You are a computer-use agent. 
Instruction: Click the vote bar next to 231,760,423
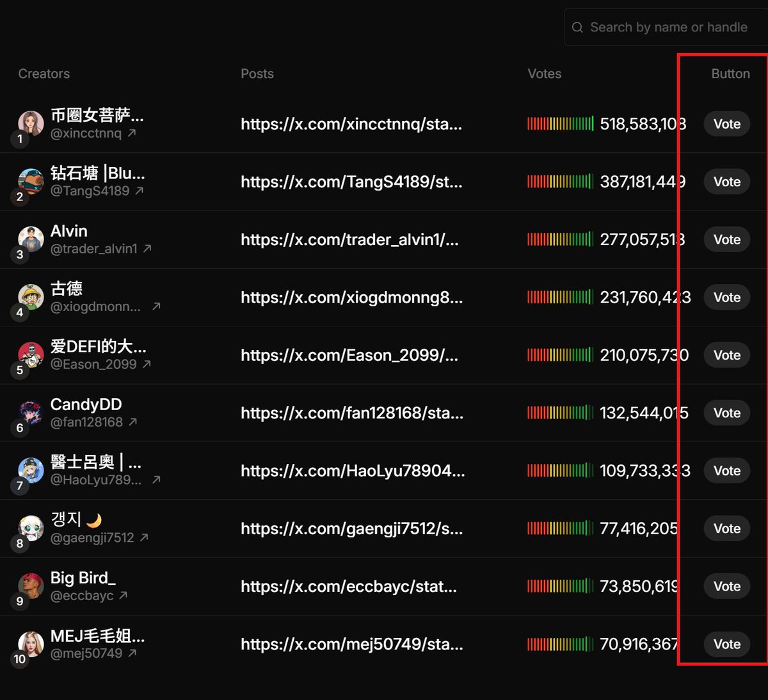point(561,298)
